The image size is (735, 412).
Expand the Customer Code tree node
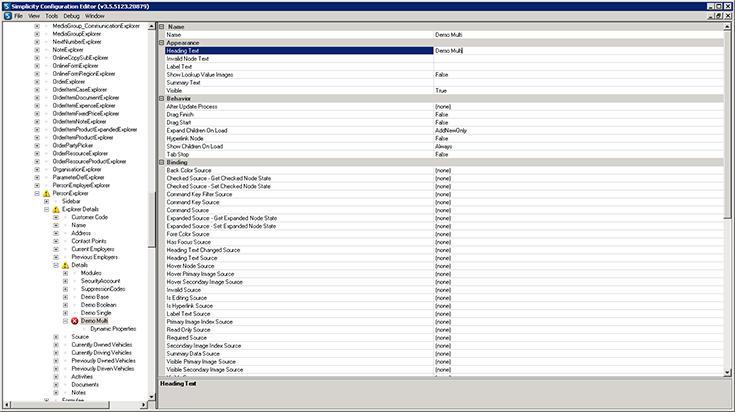[x=56, y=217]
